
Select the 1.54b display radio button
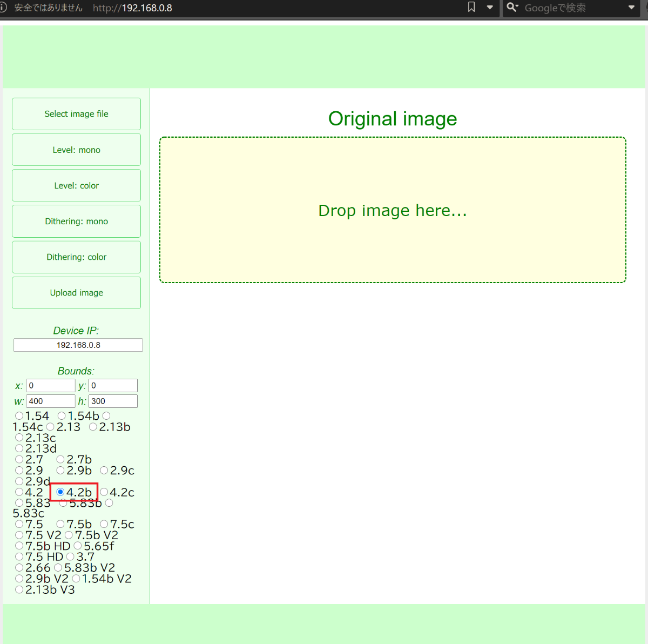coord(62,416)
